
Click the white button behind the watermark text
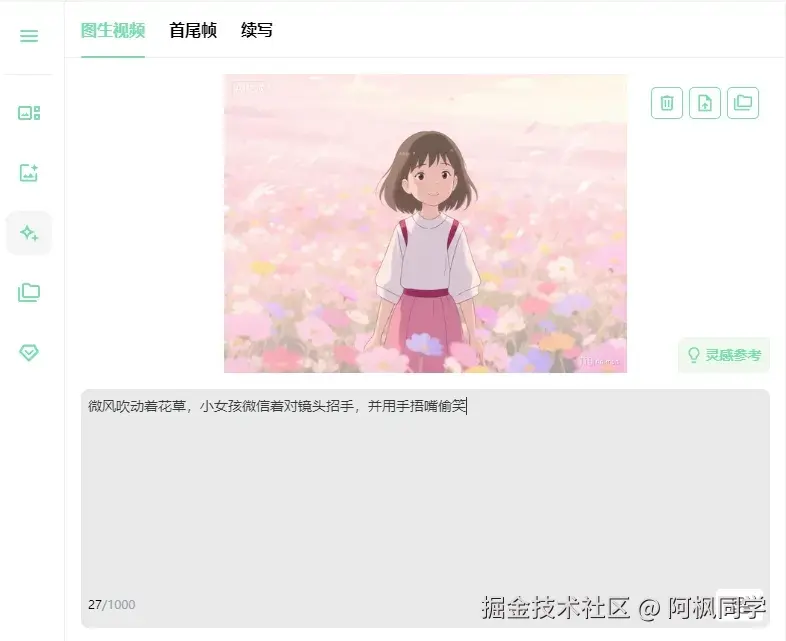(740, 606)
